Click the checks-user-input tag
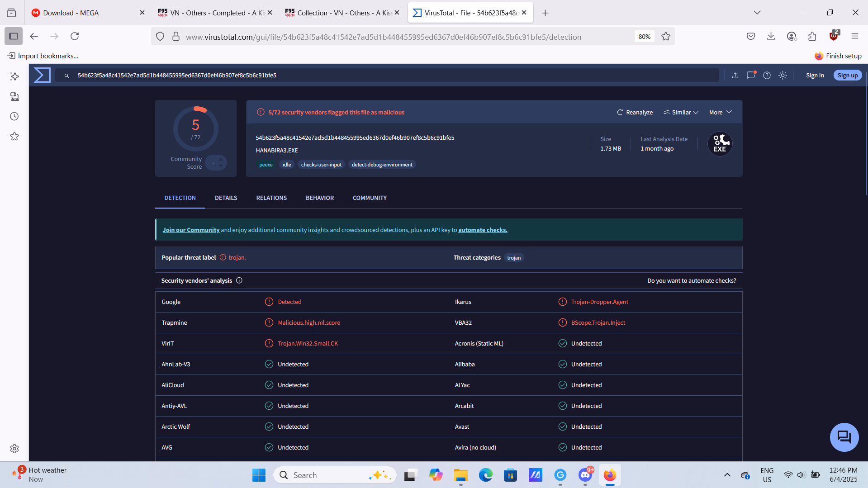The height and width of the screenshot is (488, 868). pos(321,165)
